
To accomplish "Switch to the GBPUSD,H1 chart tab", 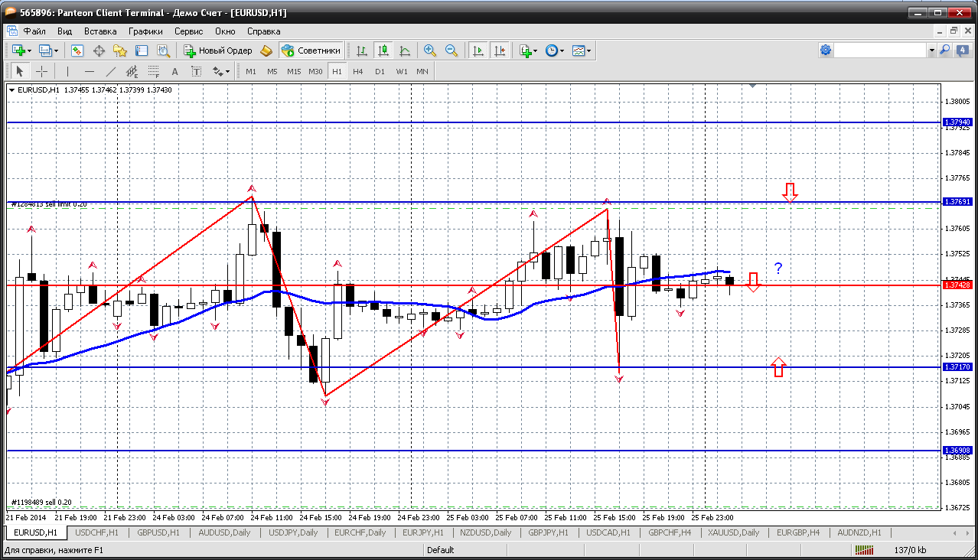I will click(x=158, y=532).
